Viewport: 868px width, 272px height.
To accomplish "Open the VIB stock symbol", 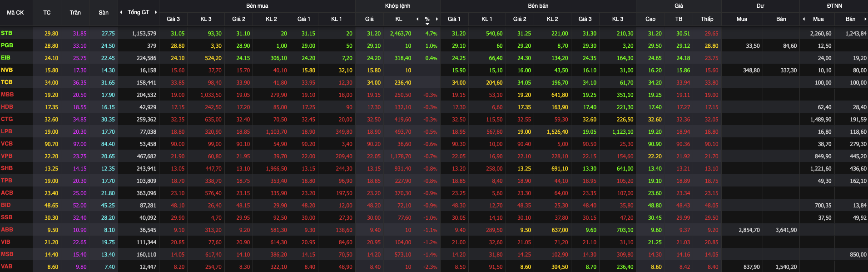I will (5, 242).
